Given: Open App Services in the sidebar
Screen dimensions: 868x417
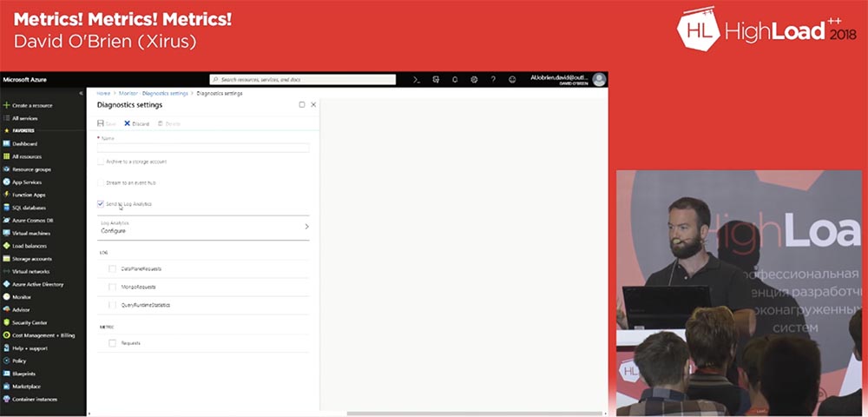Looking at the screenshot, I should point(27,182).
